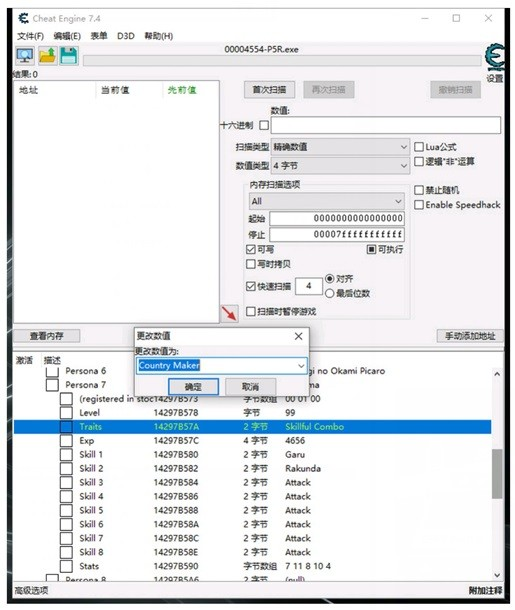Activate the Skill 2 row checkbox
515x610 pixels.
click(66, 469)
